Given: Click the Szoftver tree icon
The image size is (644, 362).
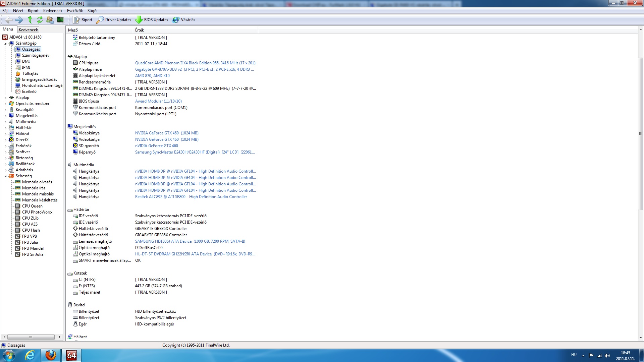Looking at the screenshot, I should (11, 152).
